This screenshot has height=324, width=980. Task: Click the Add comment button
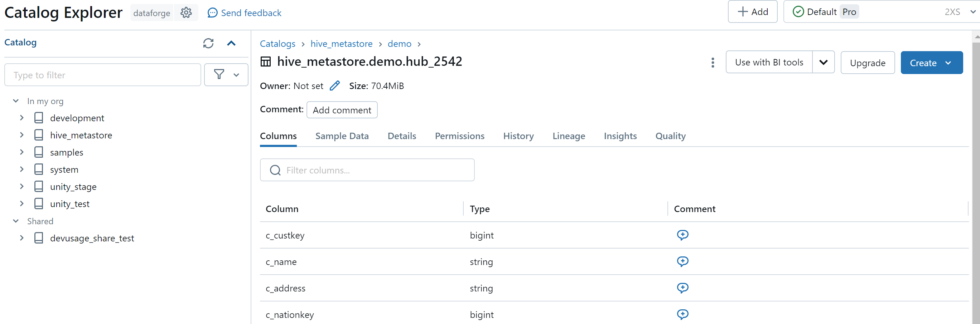click(342, 110)
